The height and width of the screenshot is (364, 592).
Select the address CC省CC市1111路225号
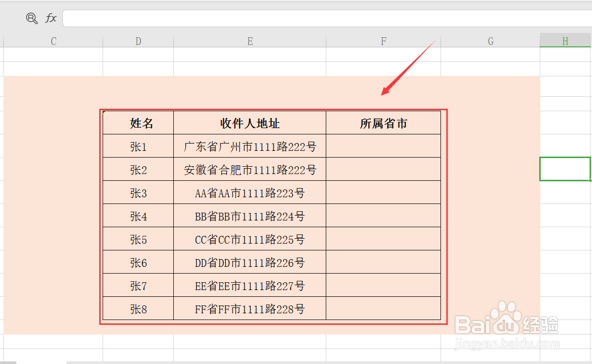point(250,239)
